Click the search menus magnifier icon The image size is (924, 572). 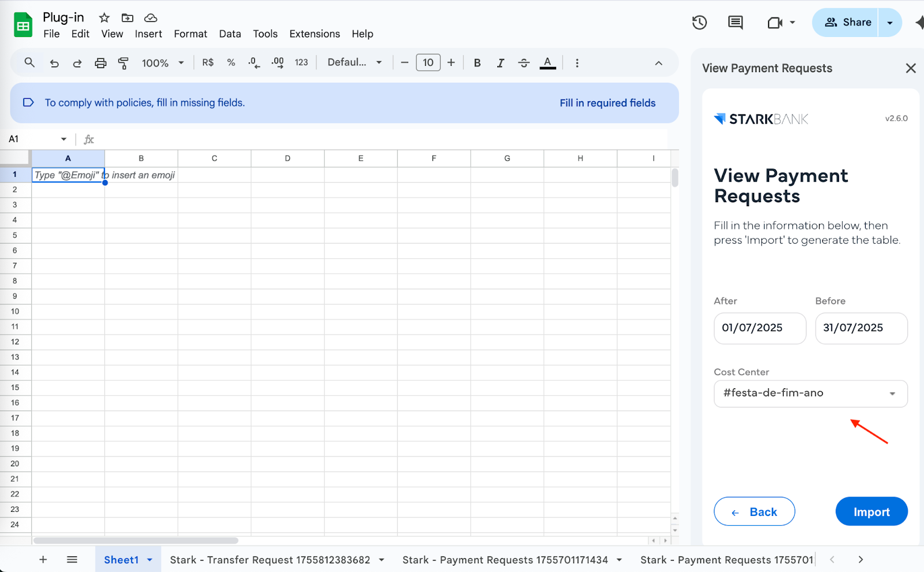point(29,62)
